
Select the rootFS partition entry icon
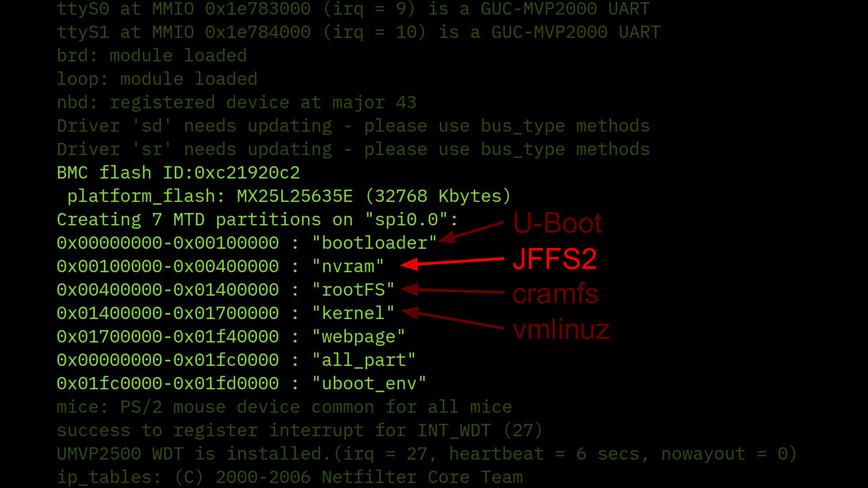(x=226, y=290)
